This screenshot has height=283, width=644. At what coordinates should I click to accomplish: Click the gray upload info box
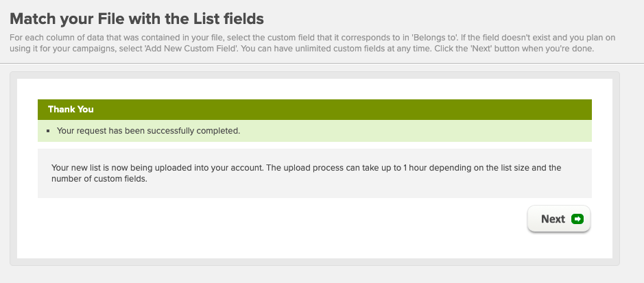315,173
